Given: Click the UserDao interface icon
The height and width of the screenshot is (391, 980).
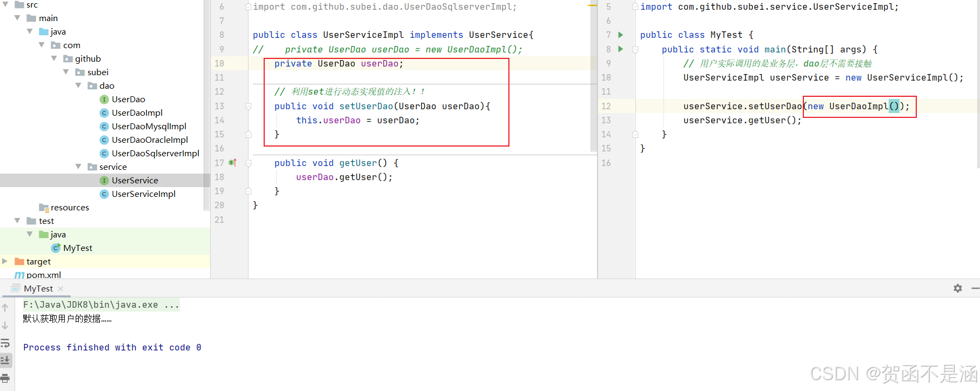Looking at the screenshot, I should click(104, 99).
